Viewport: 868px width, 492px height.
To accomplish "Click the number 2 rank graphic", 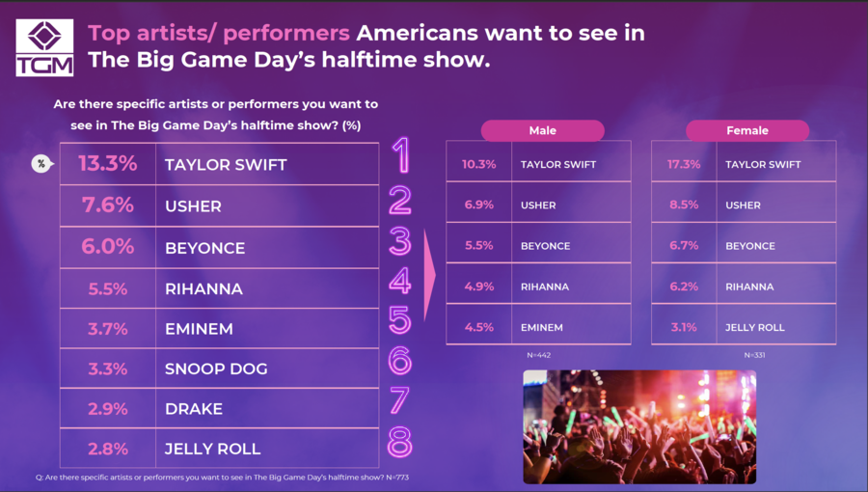I will [x=399, y=200].
